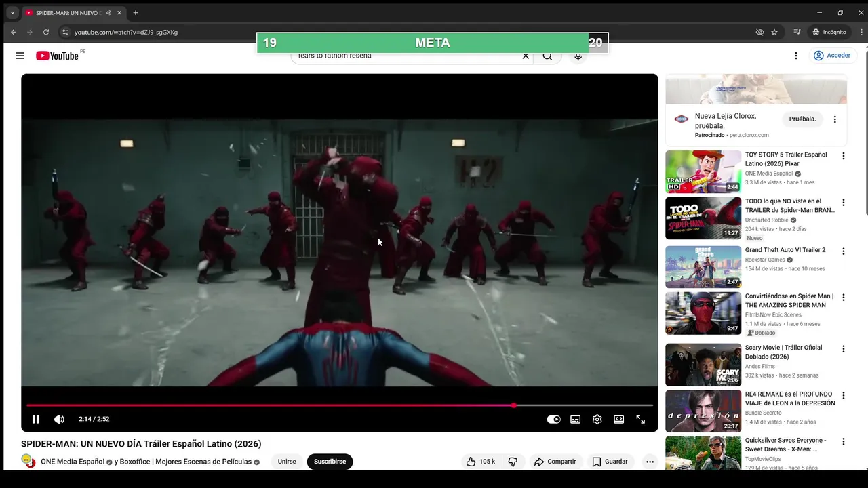Close the SPIDER-MAN tab
868x488 pixels.
(119, 13)
